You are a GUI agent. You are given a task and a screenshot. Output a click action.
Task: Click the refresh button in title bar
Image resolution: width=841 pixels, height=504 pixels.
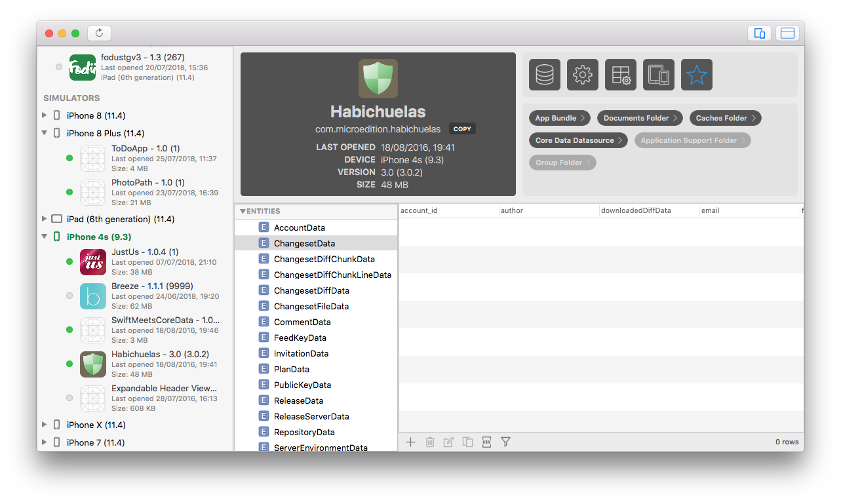(x=99, y=33)
